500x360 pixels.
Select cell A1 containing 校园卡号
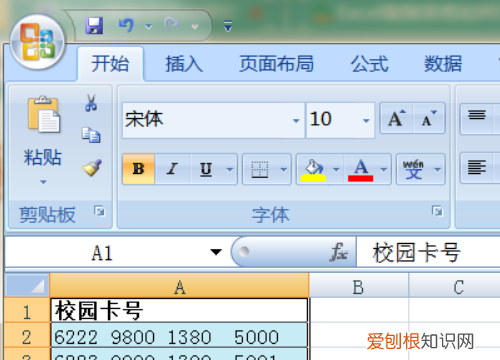[x=179, y=310]
